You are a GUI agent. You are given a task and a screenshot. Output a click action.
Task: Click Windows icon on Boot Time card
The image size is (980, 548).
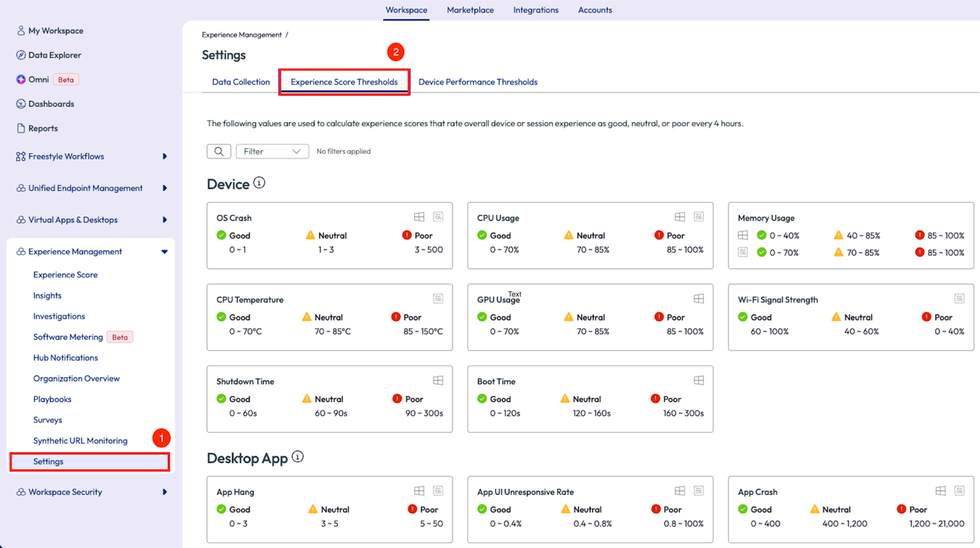pyautogui.click(x=698, y=380)
